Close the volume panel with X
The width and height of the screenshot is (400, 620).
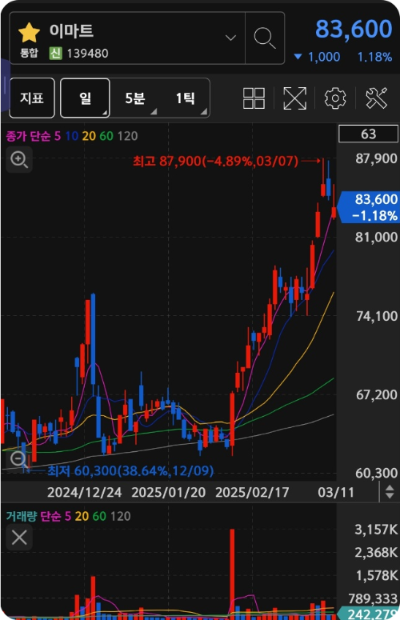tap(19, 538)
